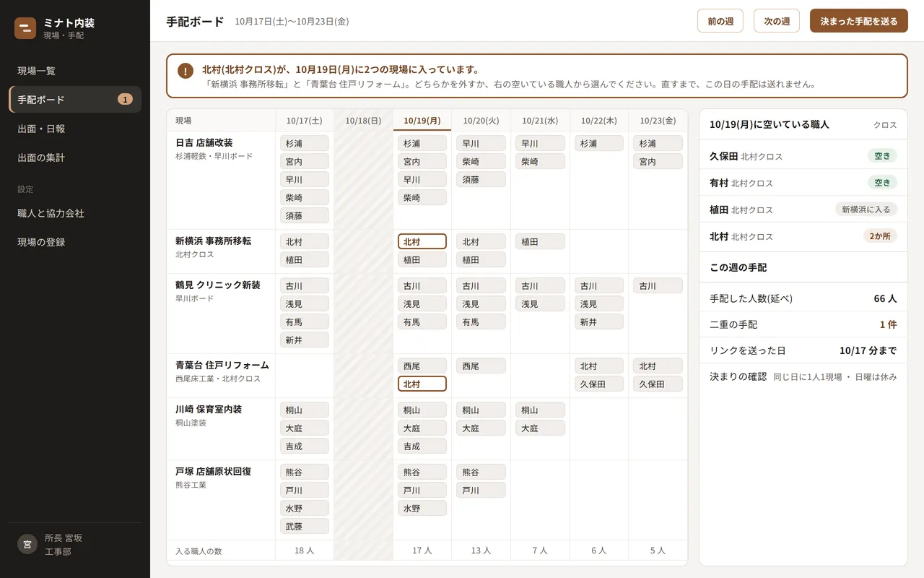Open 職人と協力会社 settings
This screenshot has width=924, height=578.
[75, 213]
